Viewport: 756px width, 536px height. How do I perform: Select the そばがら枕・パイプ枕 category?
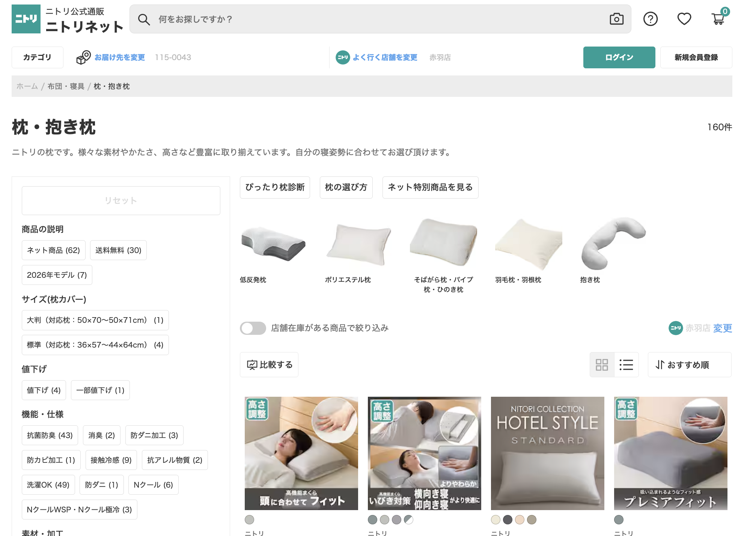tap(443, 255)
